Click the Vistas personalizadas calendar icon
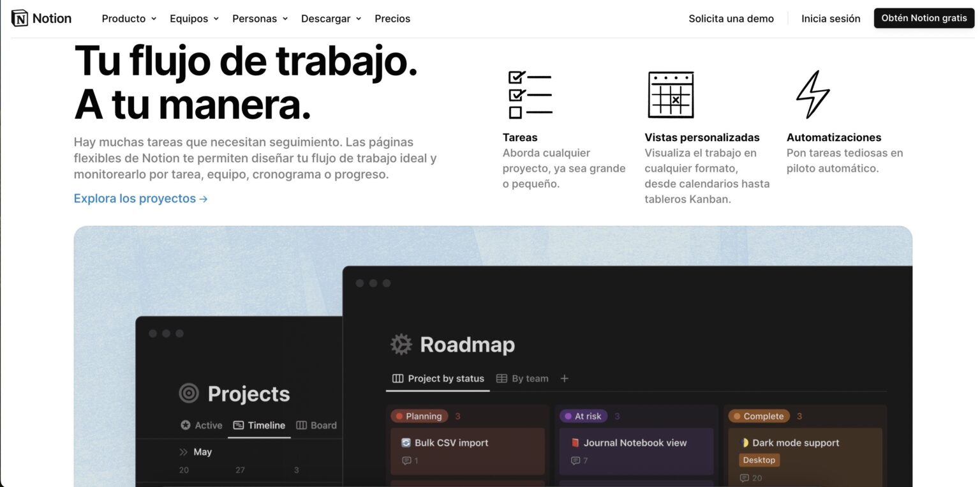The height and width of the screenshot is (487, 980). (671, 94)
